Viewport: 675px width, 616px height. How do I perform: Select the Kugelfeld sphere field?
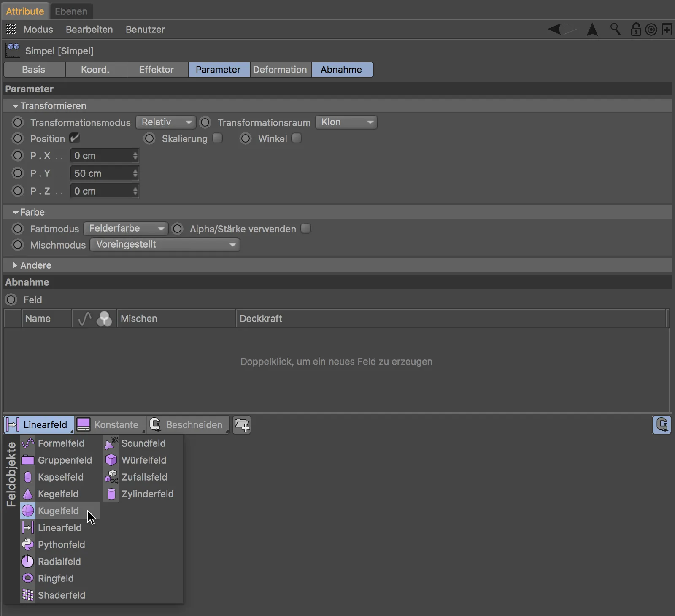(x=60, y=511)
